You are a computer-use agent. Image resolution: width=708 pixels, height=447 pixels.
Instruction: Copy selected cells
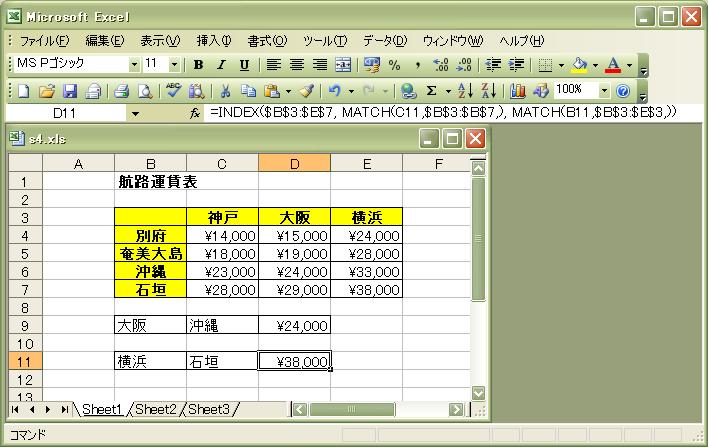(248, 91)
